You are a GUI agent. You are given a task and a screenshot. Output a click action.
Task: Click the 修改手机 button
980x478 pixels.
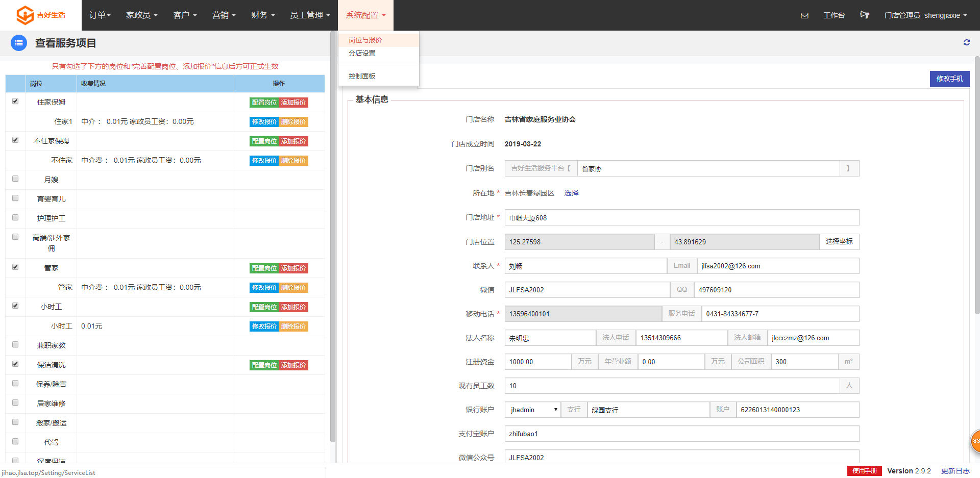(x=949, y=79)
